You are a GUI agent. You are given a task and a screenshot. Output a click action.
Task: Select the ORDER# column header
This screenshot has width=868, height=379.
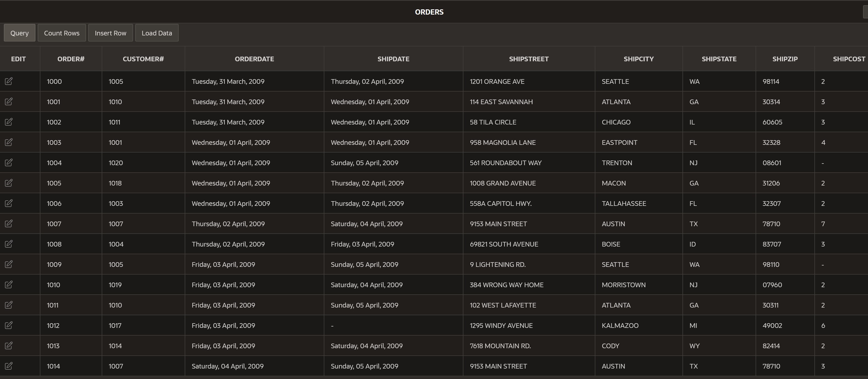[71, 59]
